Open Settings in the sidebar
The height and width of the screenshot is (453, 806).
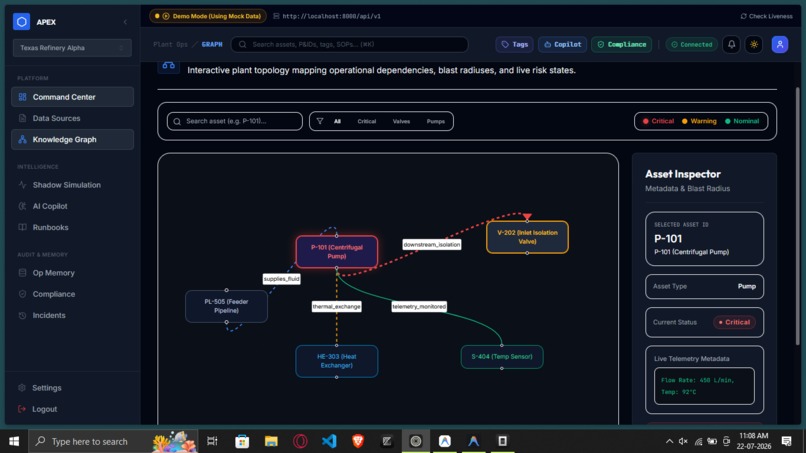[72, 388]
